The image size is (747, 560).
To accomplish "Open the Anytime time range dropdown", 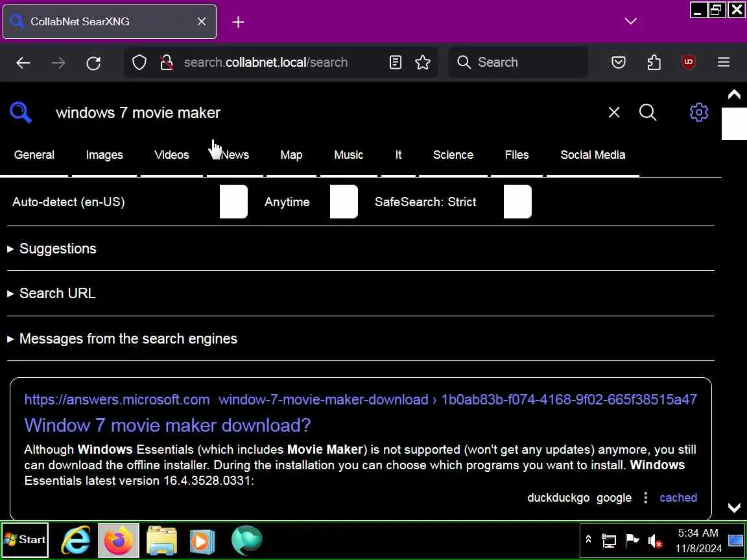I will pos(310,202).
